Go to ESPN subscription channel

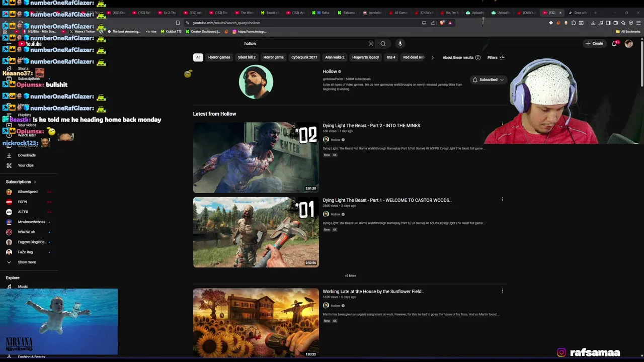point(23,202)
